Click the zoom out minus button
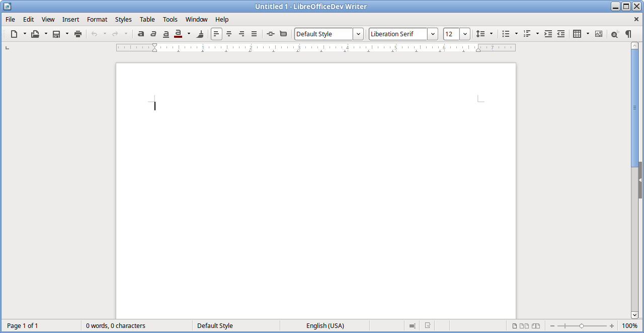This screenshot has height=333, width=644. pyautogui.click(x=552, y=326)
